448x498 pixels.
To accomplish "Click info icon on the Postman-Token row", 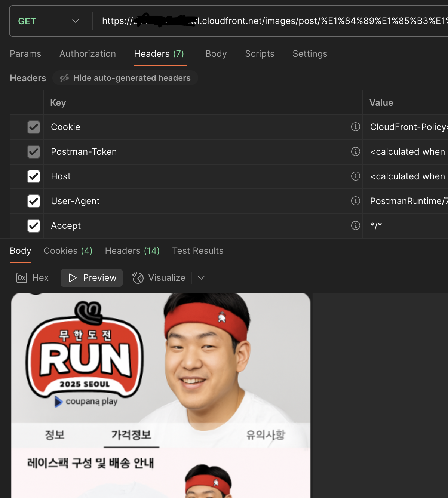I will point(356,151).
